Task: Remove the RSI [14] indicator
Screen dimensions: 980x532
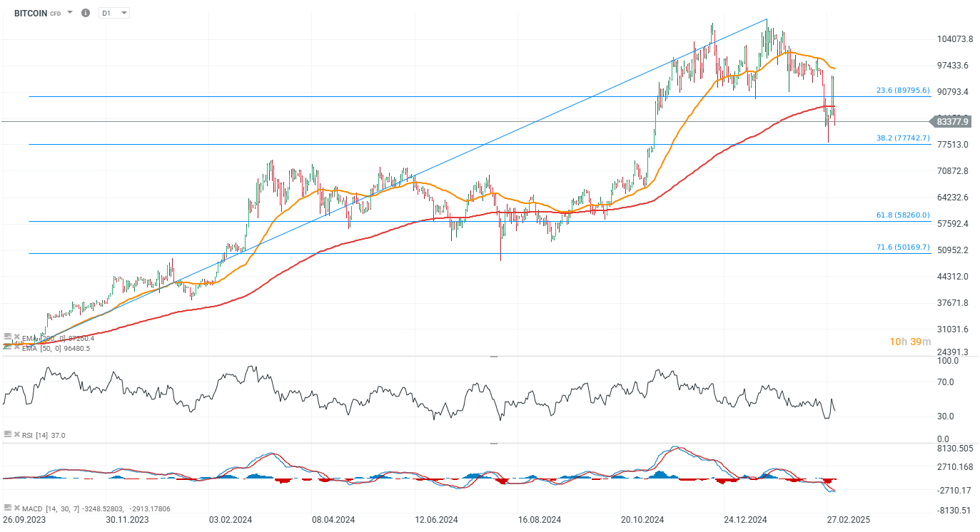Action: pyautogui.click(x=16, y=434)
